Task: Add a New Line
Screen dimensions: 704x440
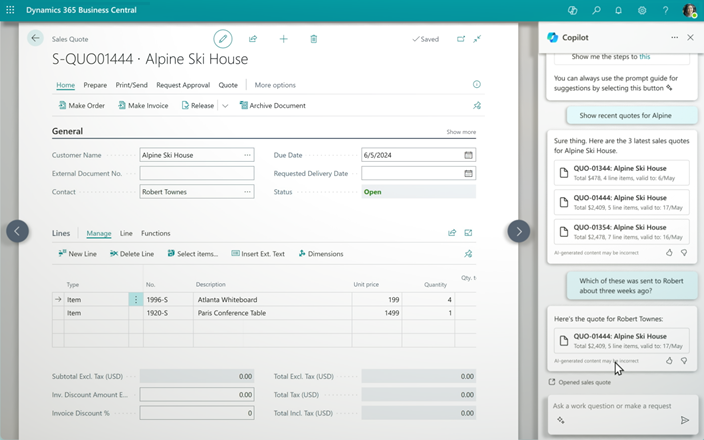Action: coord(78,254)
